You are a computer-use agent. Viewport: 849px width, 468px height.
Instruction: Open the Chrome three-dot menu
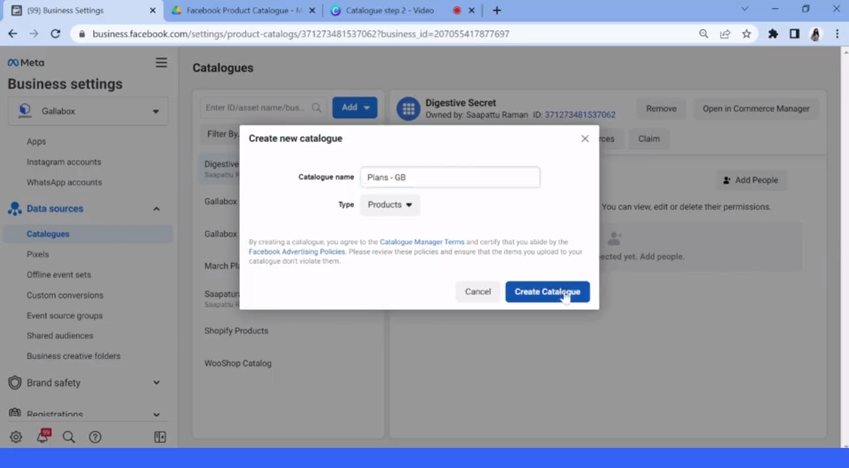coord(837,34)
